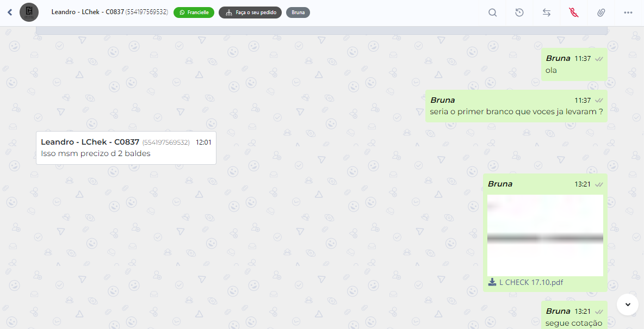Select the message 'Isso msm precizo d 2 baldes'
644x329 pixels.
click(x=96, y=153)
